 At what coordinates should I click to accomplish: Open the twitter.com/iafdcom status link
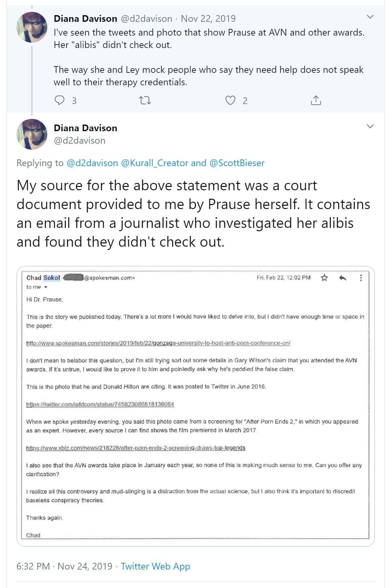[x=100, y=404]
